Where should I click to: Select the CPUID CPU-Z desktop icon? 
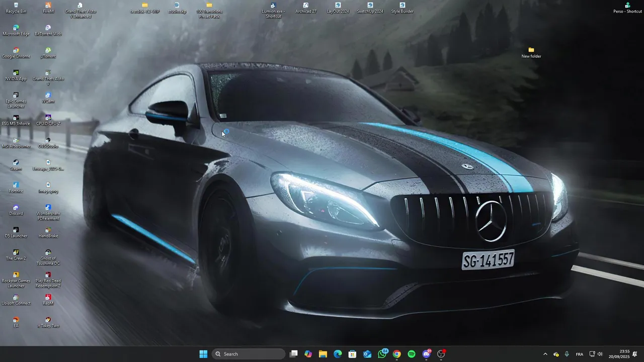tap(48, 120)
